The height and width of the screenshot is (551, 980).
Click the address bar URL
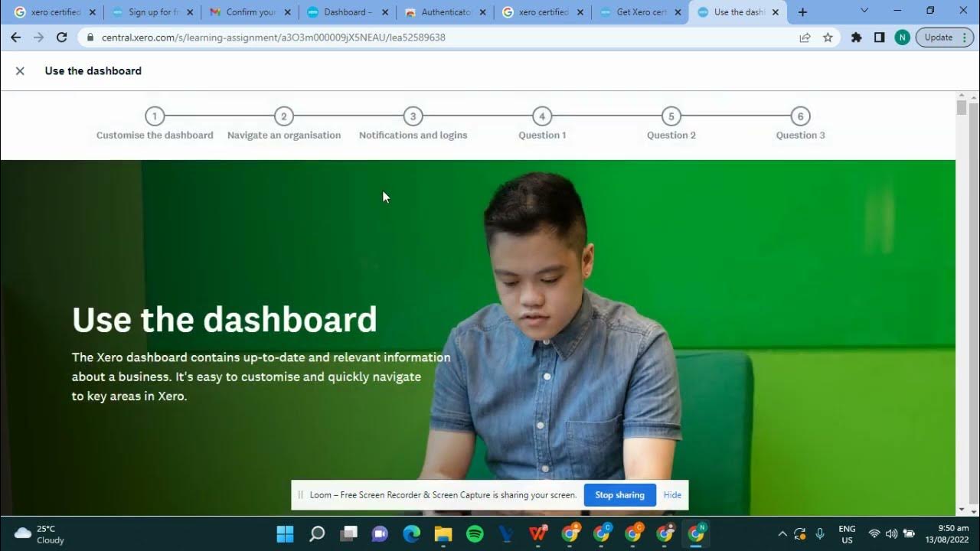273,37
